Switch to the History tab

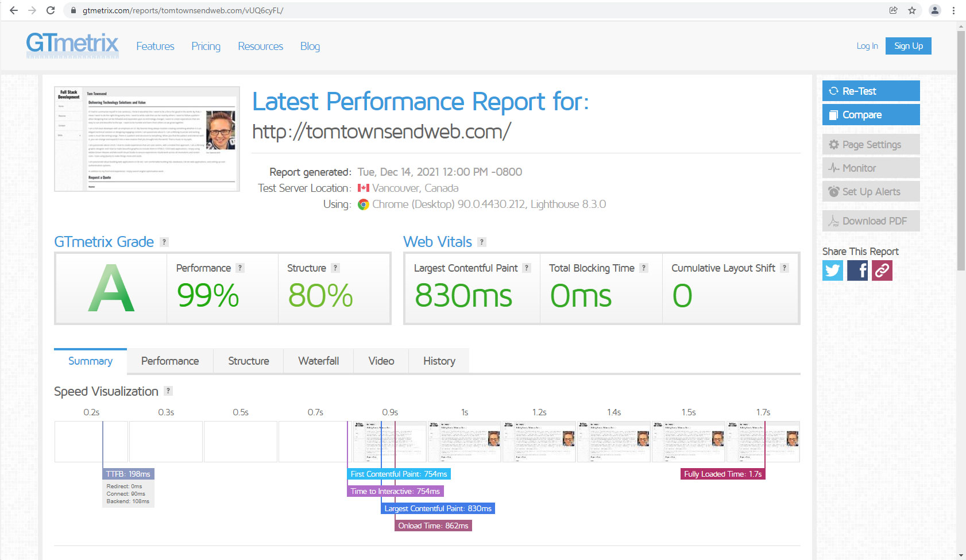tap(439, 361)
